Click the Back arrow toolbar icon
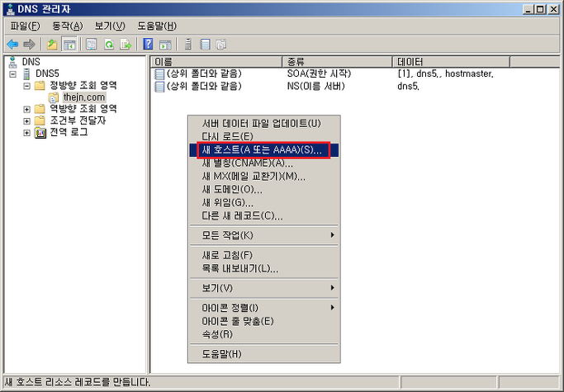The image size is (564, 392). pyautogui.click(x=12, y=45)
